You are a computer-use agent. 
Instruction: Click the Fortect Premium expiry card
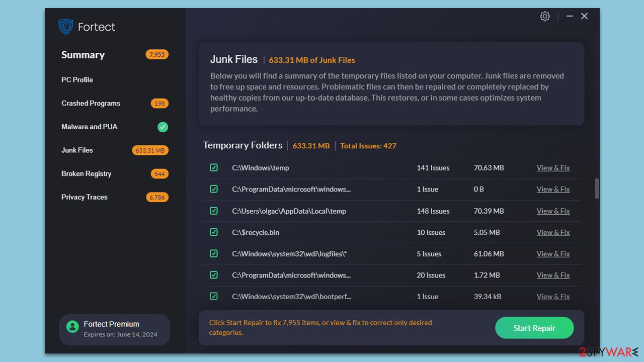[115, 329]
